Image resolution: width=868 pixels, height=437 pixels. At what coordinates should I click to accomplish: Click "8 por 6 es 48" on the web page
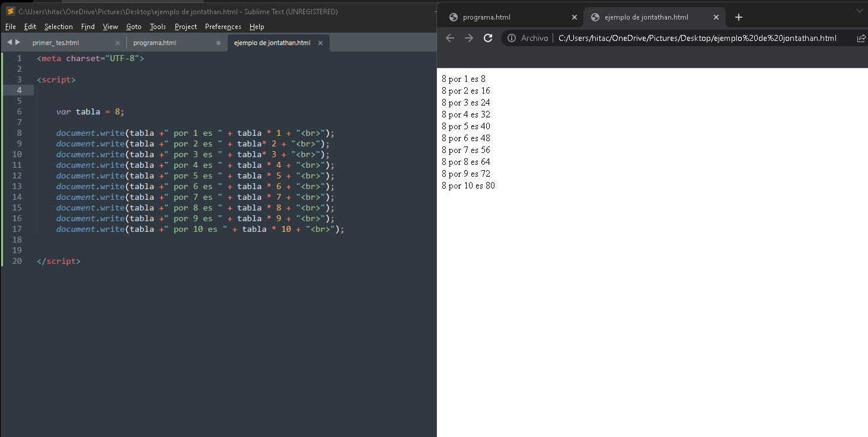click(x=466, y=138)
